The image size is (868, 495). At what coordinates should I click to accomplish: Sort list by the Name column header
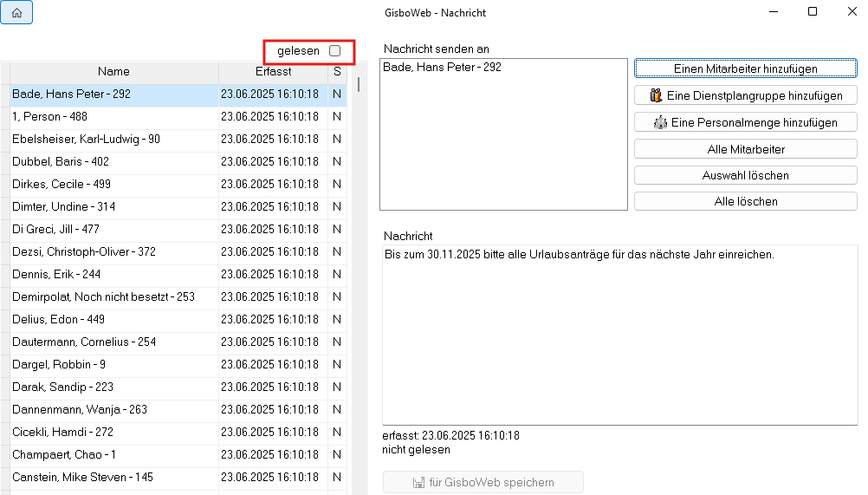[113, 72]
